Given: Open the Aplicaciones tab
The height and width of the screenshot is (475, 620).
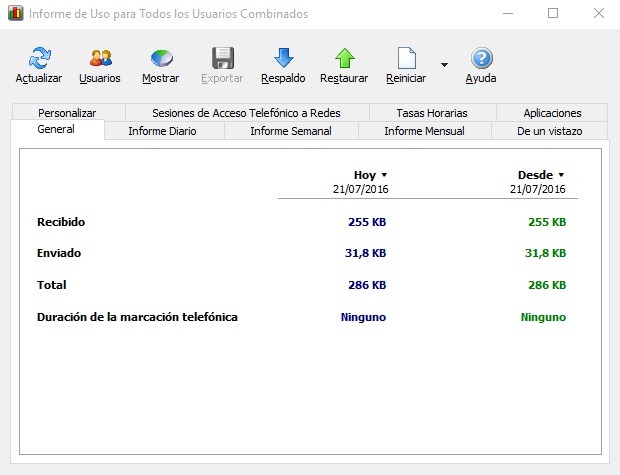Looking at the screenshot, I should coord(552,113).
